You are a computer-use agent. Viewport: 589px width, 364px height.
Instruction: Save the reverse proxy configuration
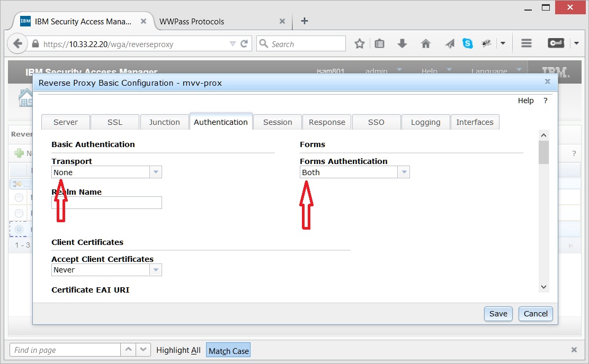[497, 313]
